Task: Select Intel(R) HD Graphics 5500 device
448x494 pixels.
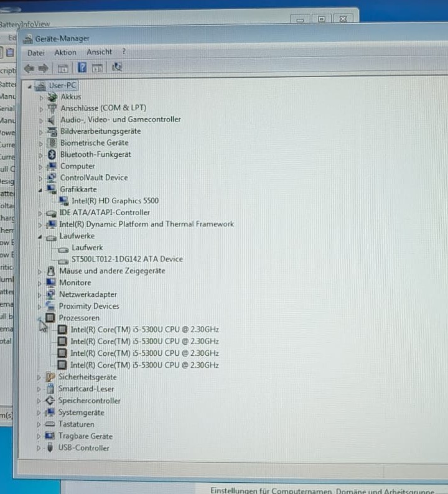Action: pos(115,201)
